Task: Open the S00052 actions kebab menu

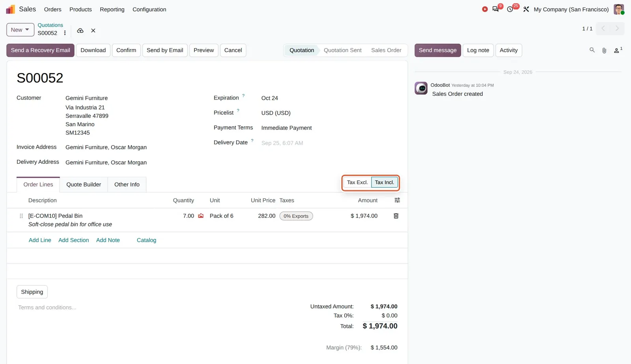Action: (65, 33)
